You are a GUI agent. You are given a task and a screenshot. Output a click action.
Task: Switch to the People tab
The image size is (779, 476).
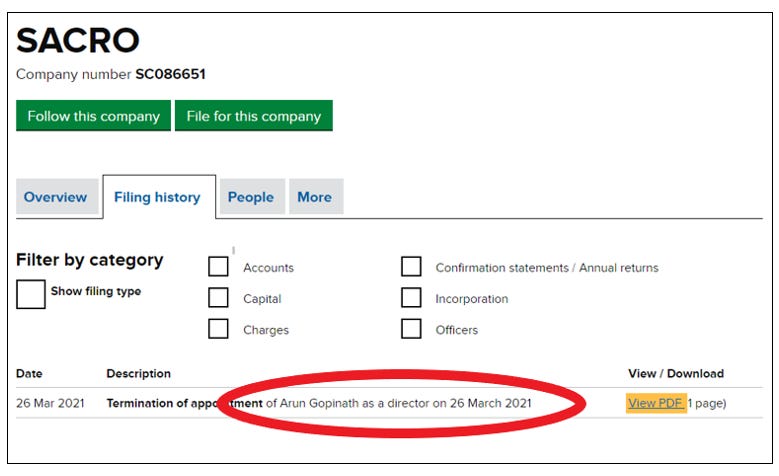(x=252, y=197)
